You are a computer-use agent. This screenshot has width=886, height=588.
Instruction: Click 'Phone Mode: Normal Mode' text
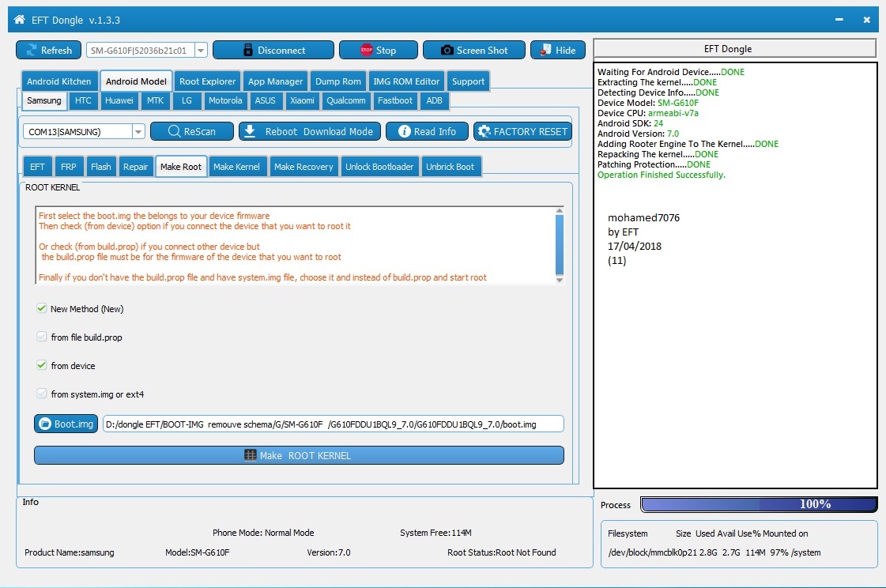(263, 533)
